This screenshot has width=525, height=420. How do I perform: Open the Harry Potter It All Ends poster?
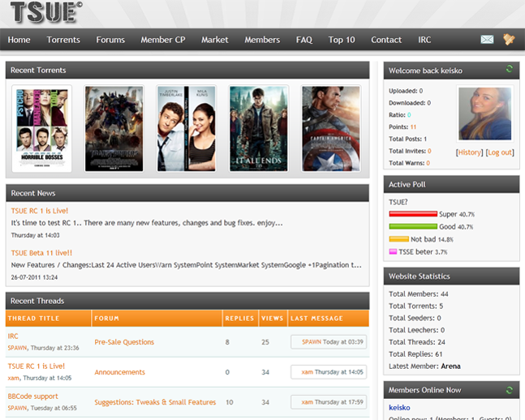(259, 128)
